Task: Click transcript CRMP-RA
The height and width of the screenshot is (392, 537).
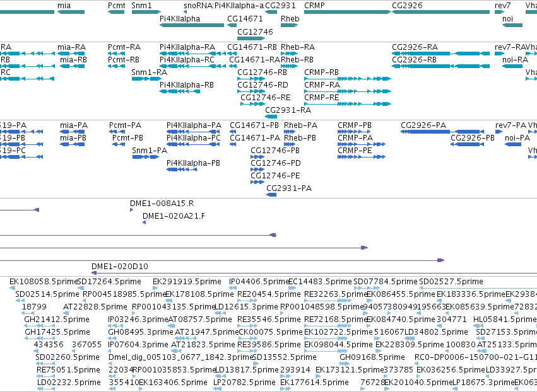Action: click(348, 91)
